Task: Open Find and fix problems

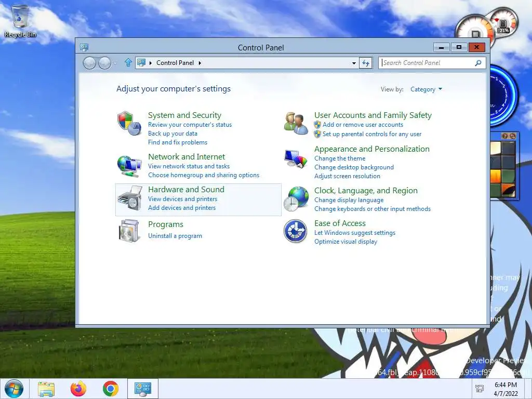Action: [178, 142]
